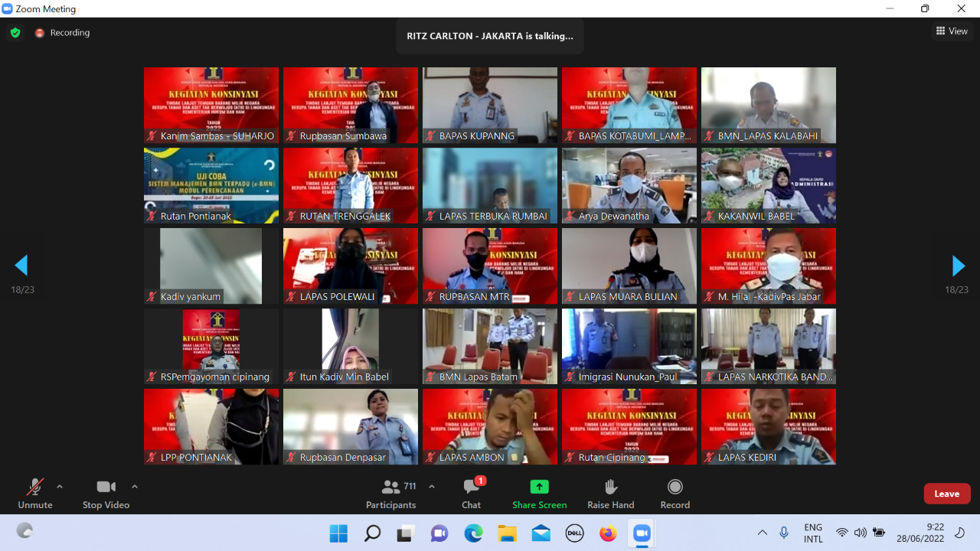The image size is (980, 551).
Task: Open the View layout menu
Action: 952,31
